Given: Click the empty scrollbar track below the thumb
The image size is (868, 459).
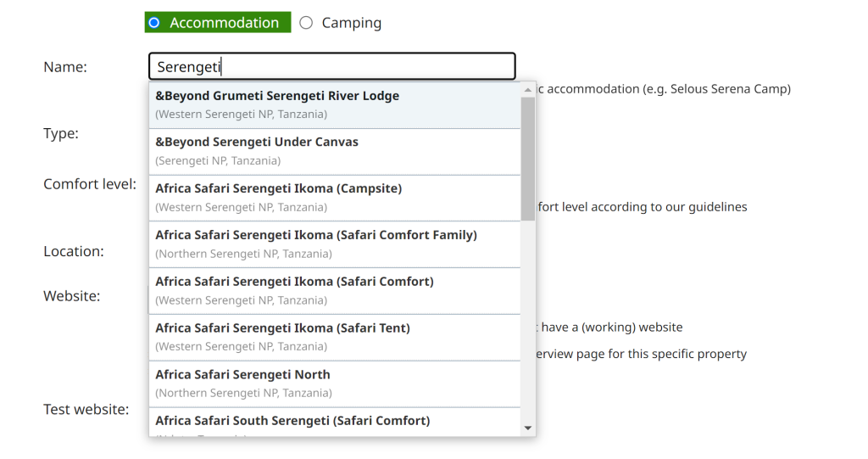Looking at the screenshot, I should [x=528, y=322].
